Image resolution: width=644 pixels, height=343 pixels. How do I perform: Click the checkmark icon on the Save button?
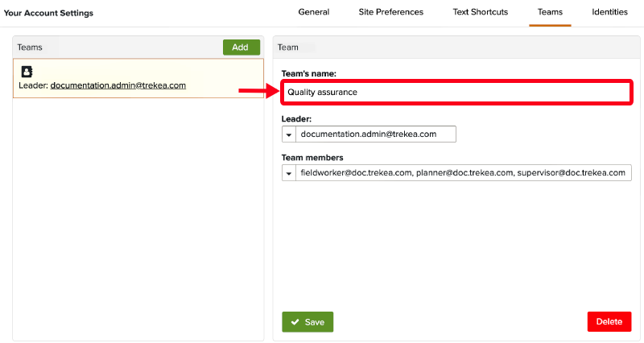(295, 322)
